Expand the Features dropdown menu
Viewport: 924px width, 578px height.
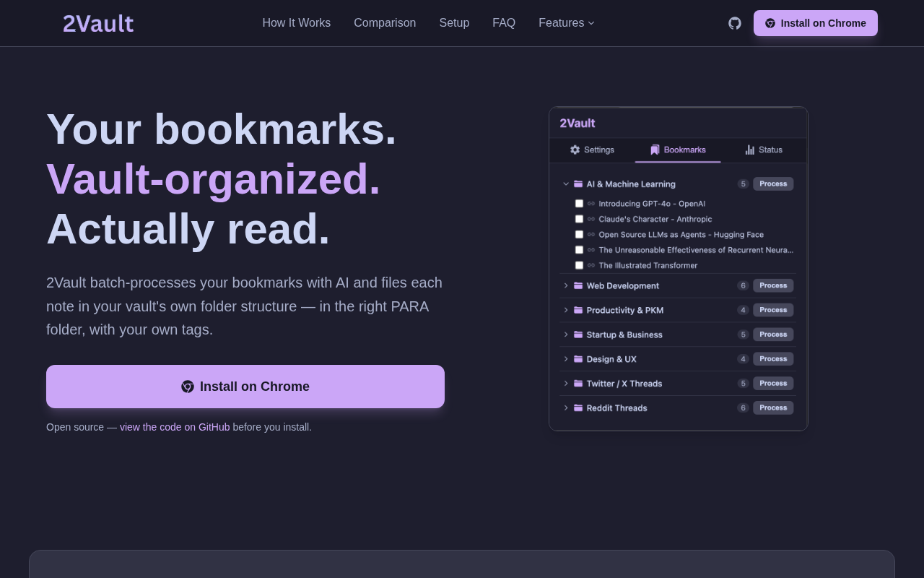point(567,23)
